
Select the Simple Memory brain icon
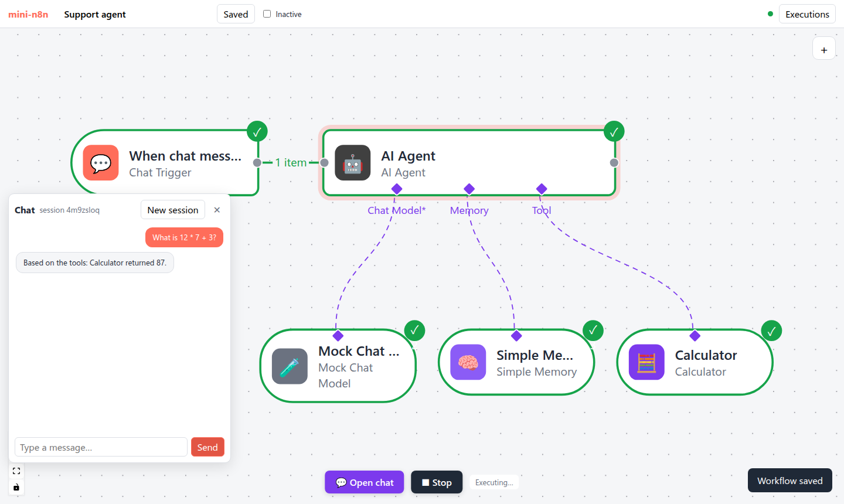[468, 362]
